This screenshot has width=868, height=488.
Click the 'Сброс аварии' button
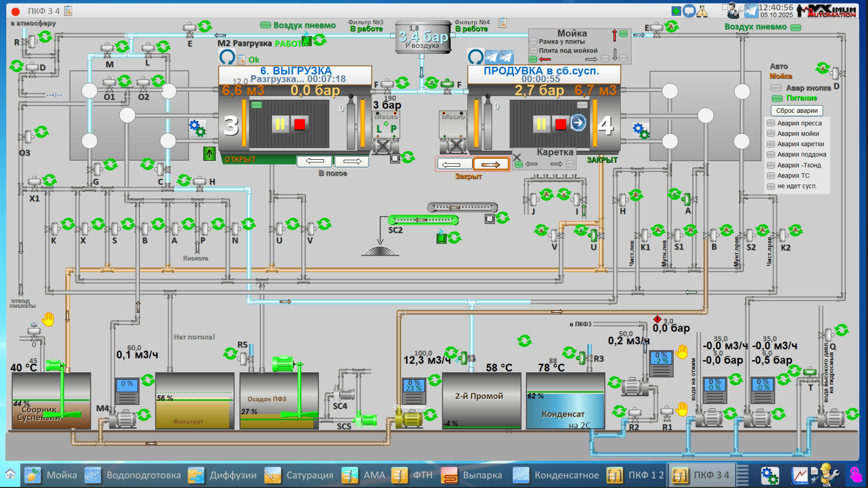(x=796, y=110)
